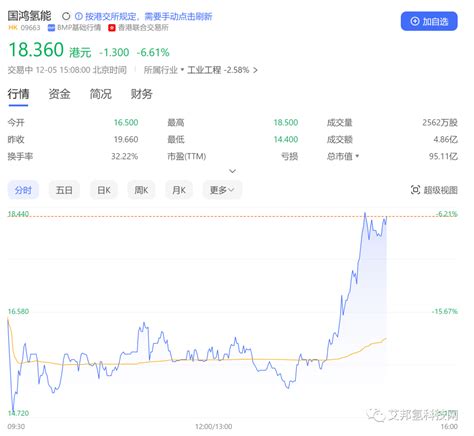
Task: Click the 16.580 chart axis label
Action: click(x=18, y=311)
